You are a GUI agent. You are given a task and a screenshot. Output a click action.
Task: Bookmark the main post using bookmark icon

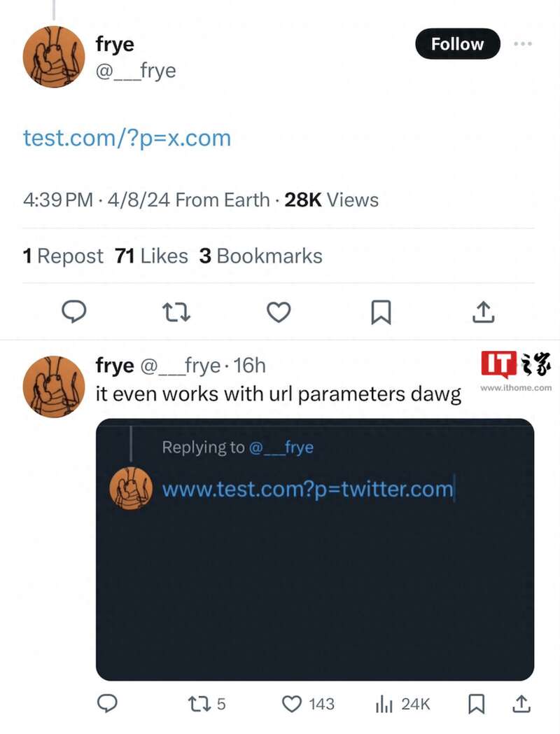click(x=381, y=312)
